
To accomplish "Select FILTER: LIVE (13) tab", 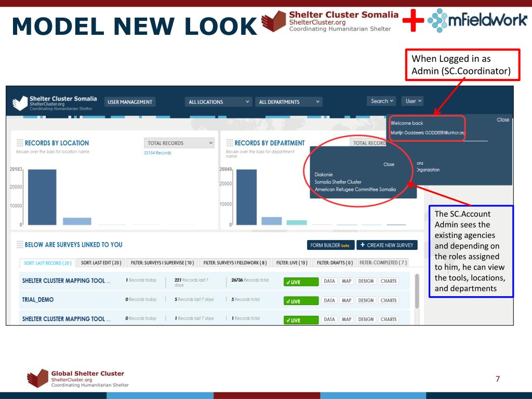I will tap(292, 262).
